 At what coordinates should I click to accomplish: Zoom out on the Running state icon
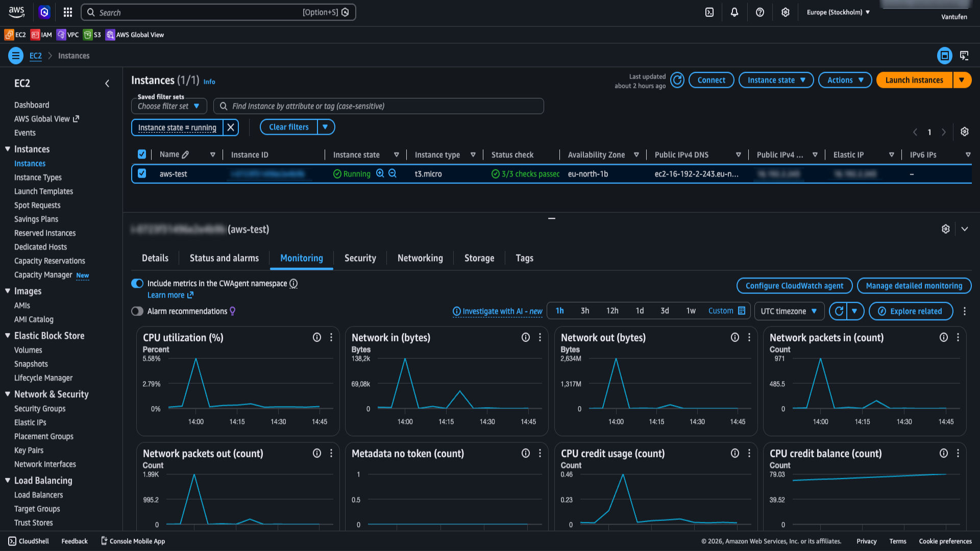point(392,173)
